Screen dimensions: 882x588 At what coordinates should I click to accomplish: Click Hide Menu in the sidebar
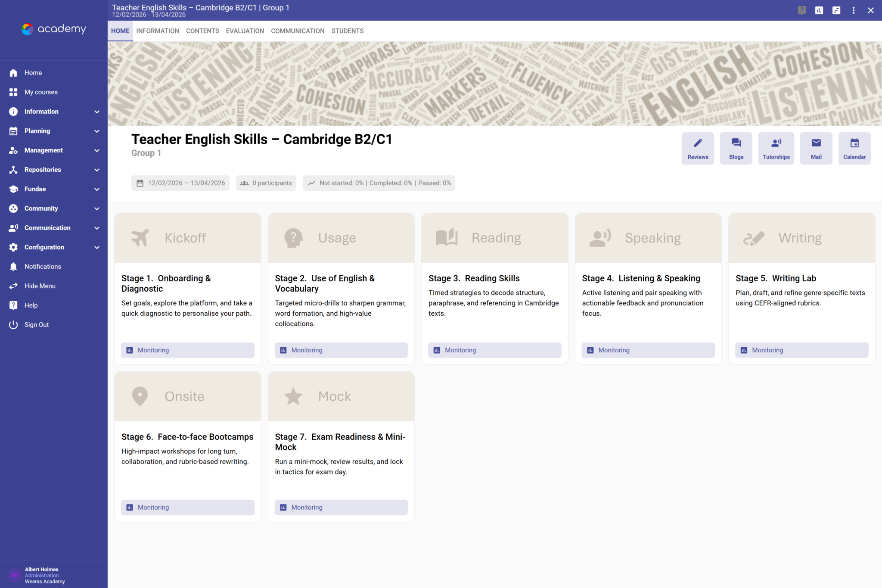pos(40,286)
